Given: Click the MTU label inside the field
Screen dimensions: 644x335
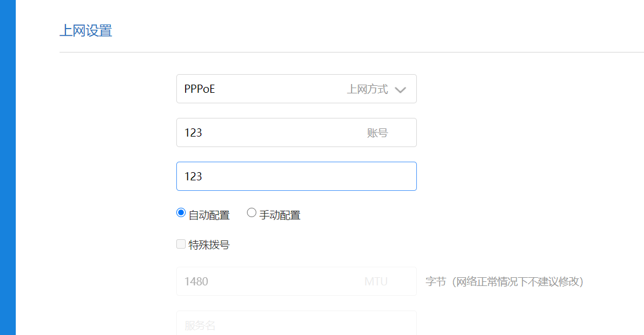Looking at the screenshot, I should (x=376, y=282).
